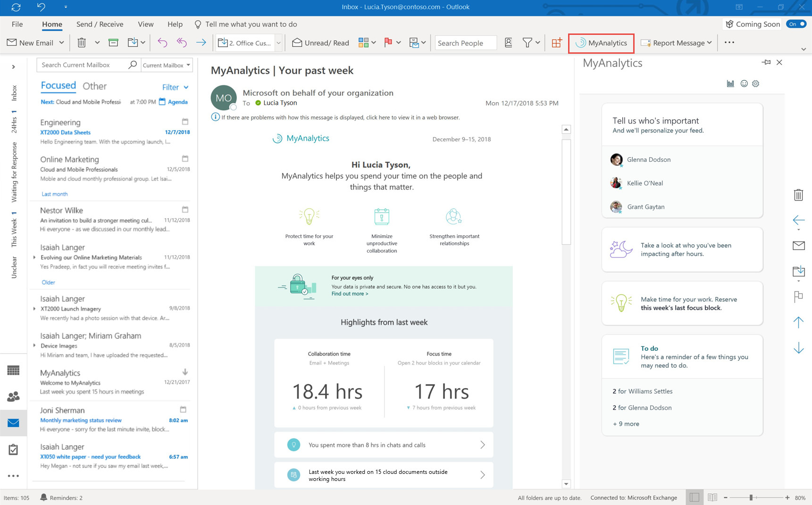Click the Forward arrow icon in ribbon

[201, 43]
